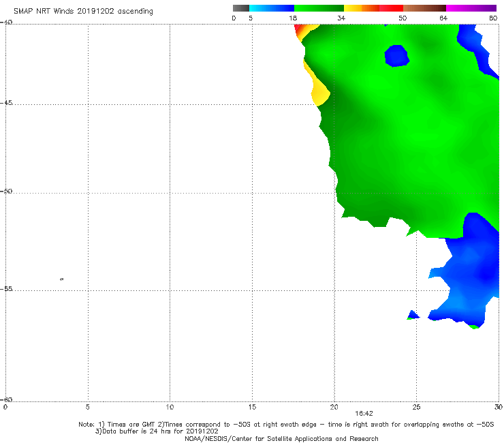Click the red-orange high-wind patch at the top of the map

300,31
